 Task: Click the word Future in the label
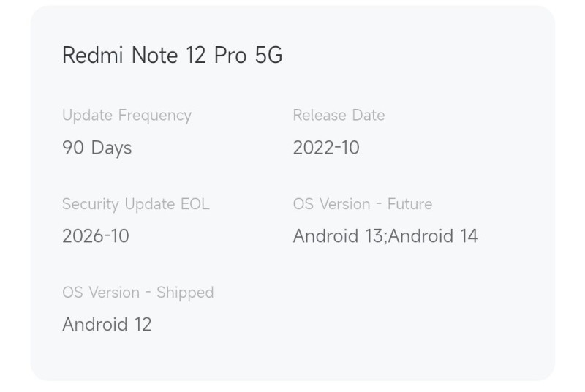[409, 204]
